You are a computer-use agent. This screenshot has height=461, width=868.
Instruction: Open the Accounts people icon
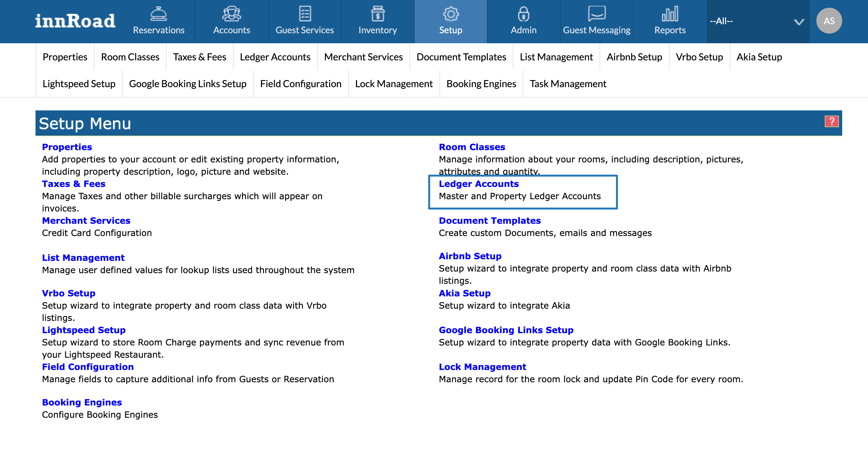[x=231, y=14]
